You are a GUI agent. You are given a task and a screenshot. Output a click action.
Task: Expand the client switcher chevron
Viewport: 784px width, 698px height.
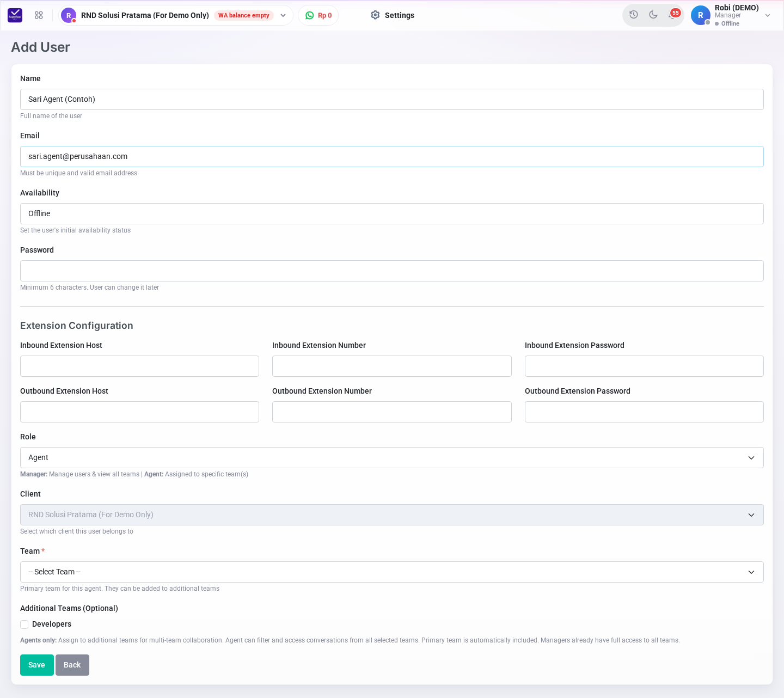pos(283,15)
